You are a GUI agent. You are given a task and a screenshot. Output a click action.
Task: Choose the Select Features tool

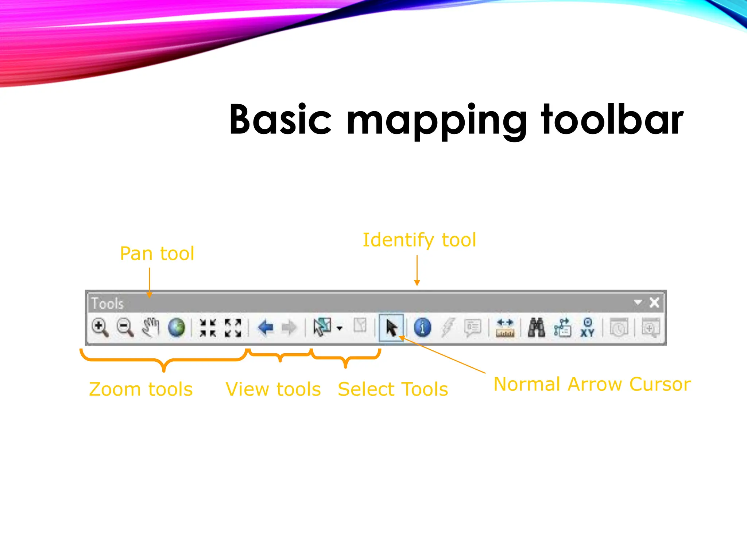coord(322,327)
